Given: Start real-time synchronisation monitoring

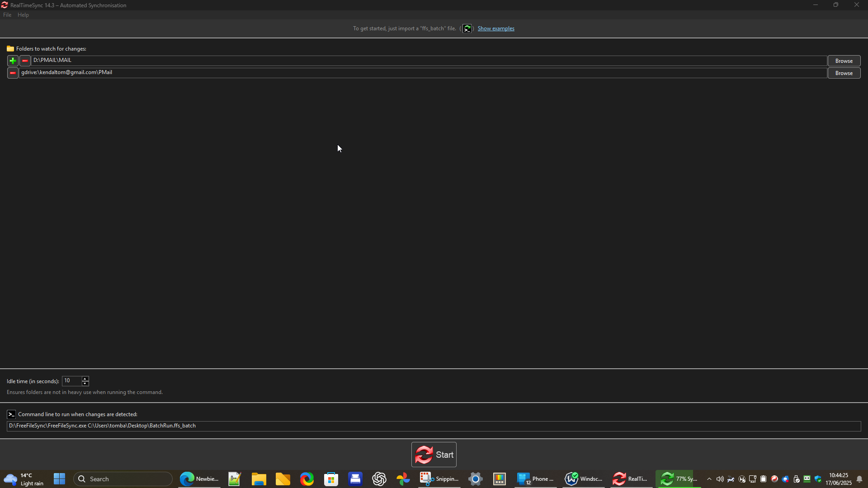Looking at the screenshot, I should tap(434, 455).
